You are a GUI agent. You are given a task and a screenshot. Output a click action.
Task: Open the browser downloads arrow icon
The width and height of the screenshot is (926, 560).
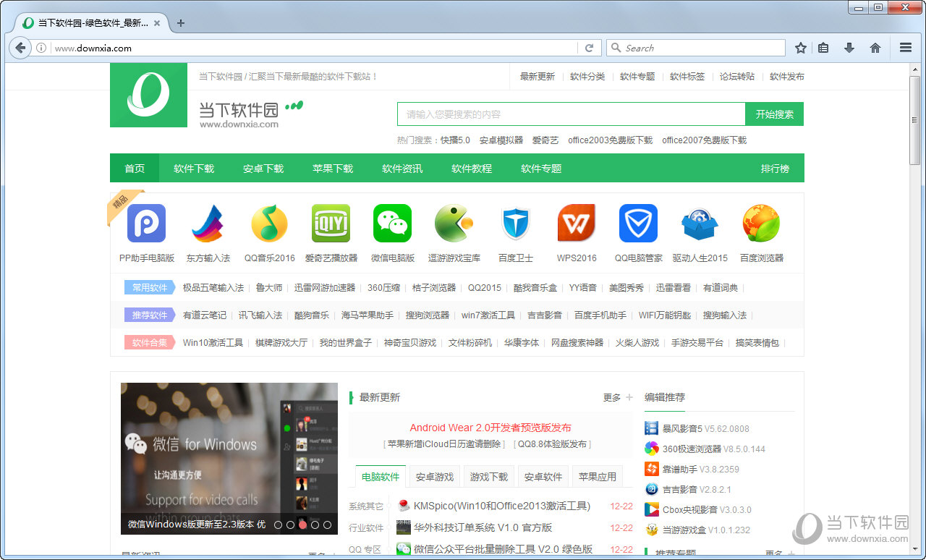tap(849, 48)
